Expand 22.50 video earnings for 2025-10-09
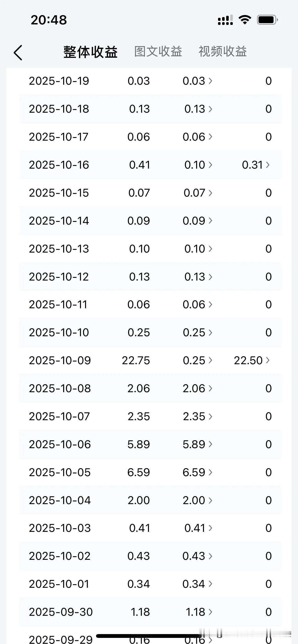This screenshot has width=298, height=644. pyautogui.click(x=252, y=360)
